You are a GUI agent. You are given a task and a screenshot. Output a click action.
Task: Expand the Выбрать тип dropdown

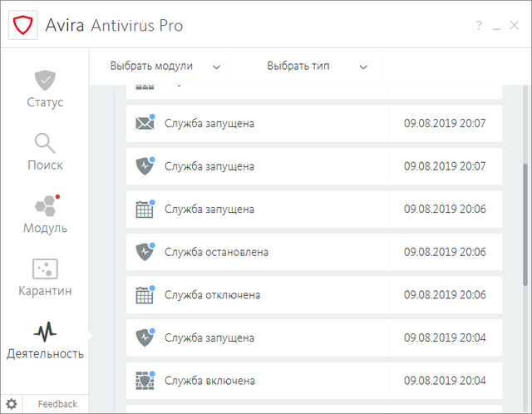point(317,67)
